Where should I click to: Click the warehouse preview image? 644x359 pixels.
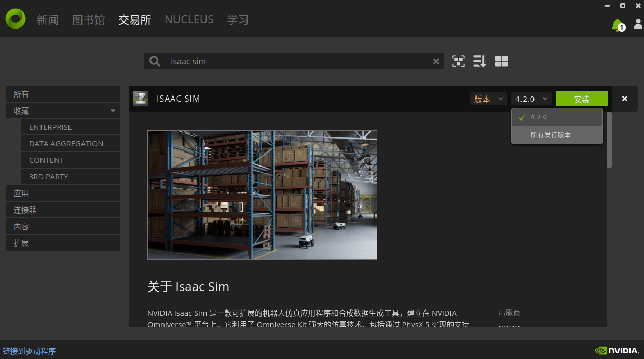[x=262, y=195]
